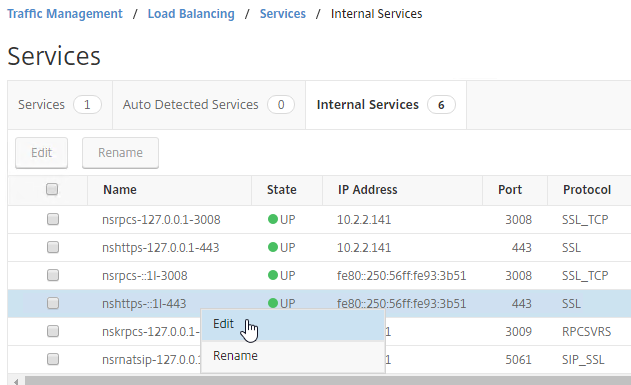Open the Auto Detected Services tab
Viewport: 631px width, 385px height.
coord(209,105)
